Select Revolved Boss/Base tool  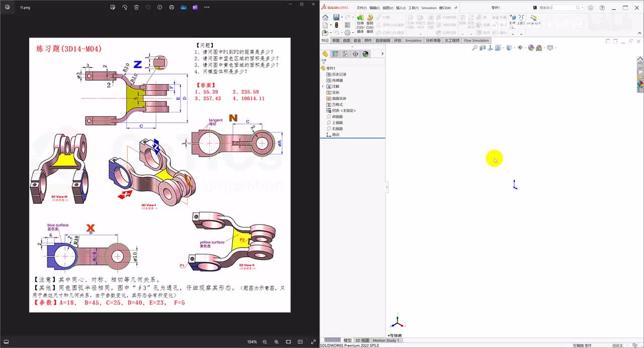(x=370, y=24)
